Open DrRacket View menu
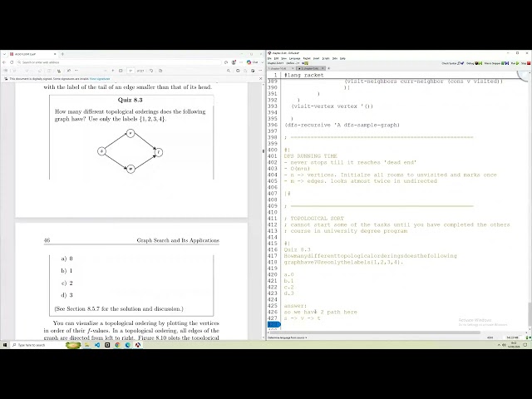 pyautogui.click(x=283, y=58)
